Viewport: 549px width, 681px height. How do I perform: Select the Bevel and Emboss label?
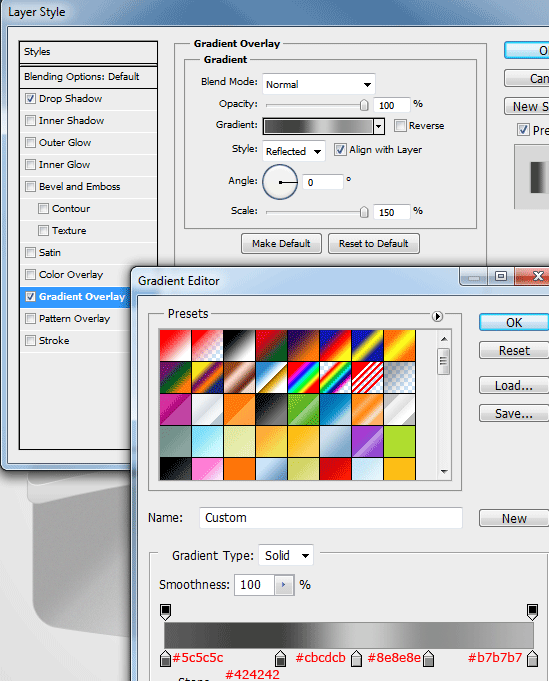point(79,186)
